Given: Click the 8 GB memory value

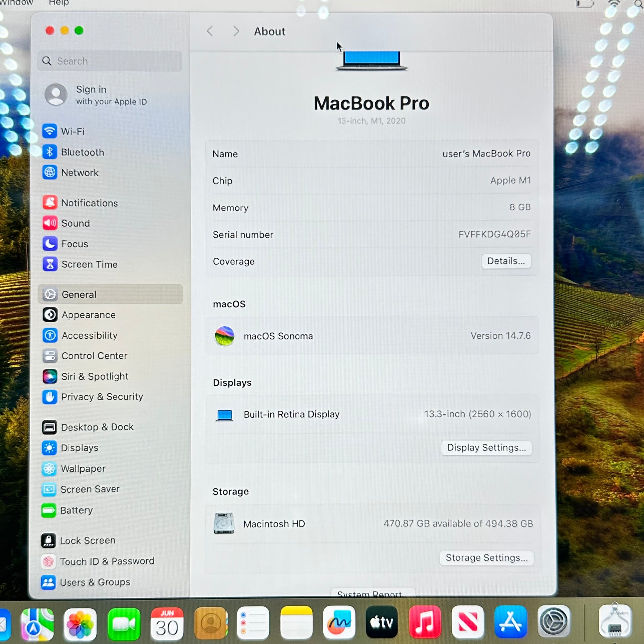Looking at the screenshot, I should click(520, 207).
